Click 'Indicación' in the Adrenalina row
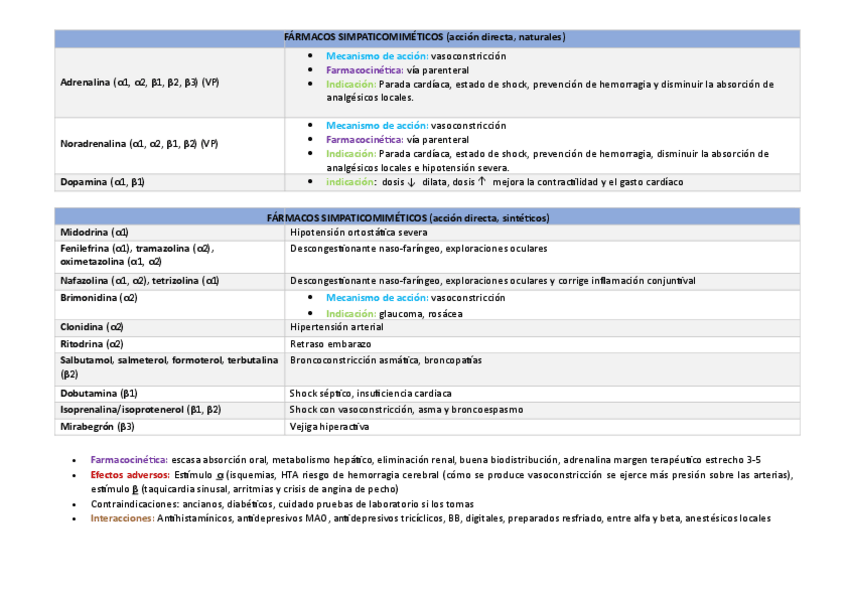This screenshot has height=599, width=848. coord(351,84)
